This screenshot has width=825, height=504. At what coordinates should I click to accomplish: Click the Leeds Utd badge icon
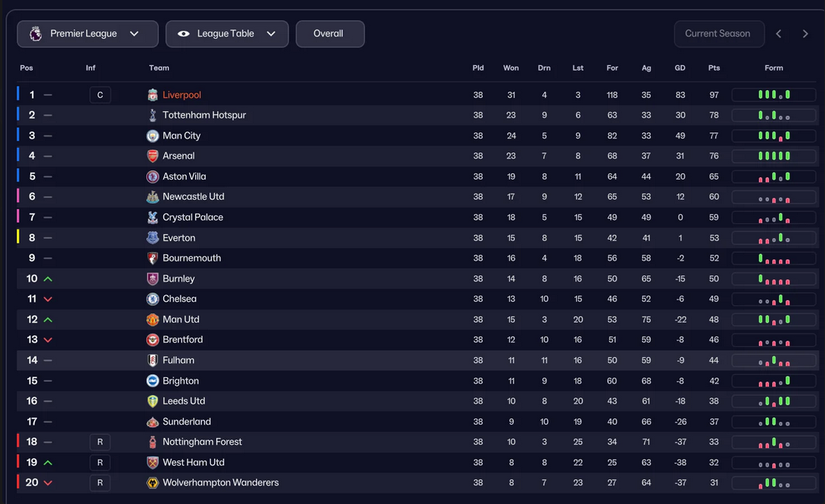[x=153, y=401]
